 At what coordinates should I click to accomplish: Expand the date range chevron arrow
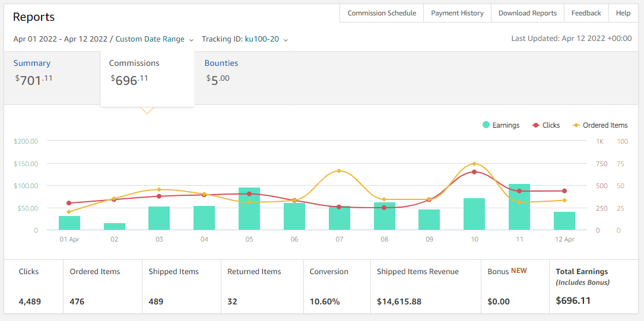click(x=191, y=40)
